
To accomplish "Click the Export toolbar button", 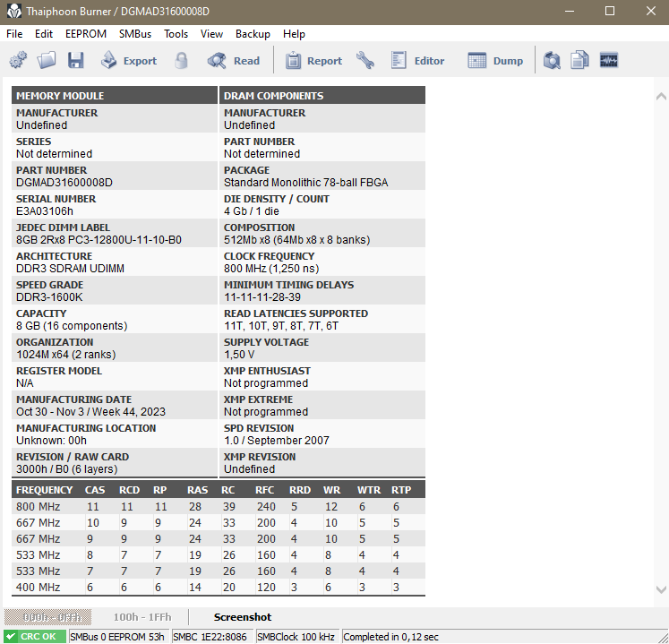I will point(129,60).
